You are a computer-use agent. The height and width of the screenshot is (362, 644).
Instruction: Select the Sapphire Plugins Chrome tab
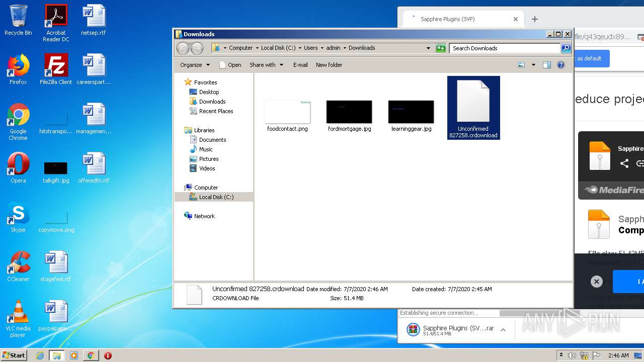463,19
